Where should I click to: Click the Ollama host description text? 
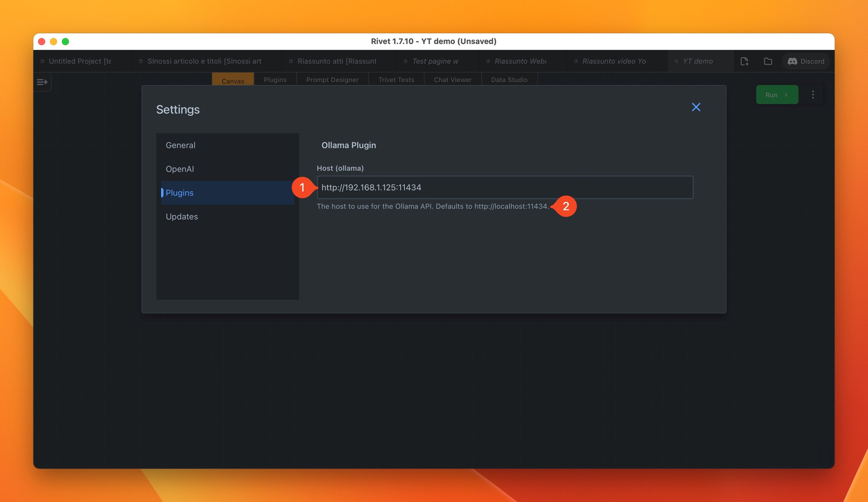[433, 206]
